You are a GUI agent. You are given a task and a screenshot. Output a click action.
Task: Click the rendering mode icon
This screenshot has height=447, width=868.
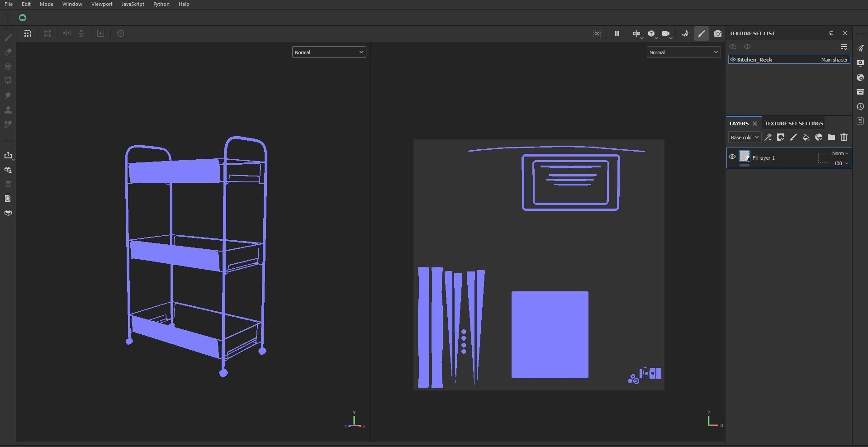click(685, 33)
